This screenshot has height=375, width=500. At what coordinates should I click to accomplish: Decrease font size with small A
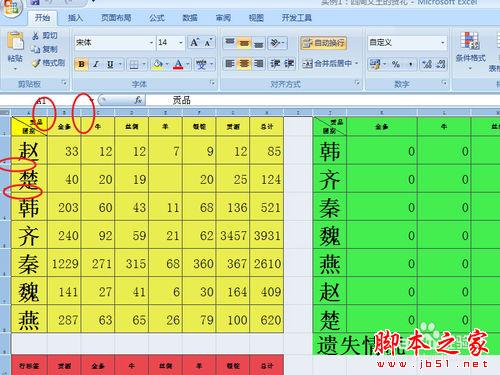[208, 43]
